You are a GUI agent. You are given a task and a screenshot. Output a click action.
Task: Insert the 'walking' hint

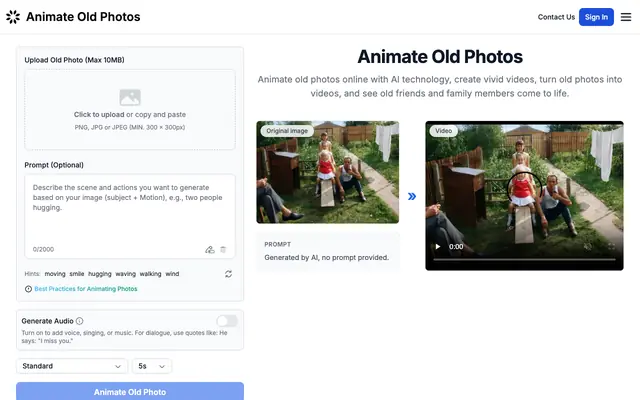click(x=150, y=274)
